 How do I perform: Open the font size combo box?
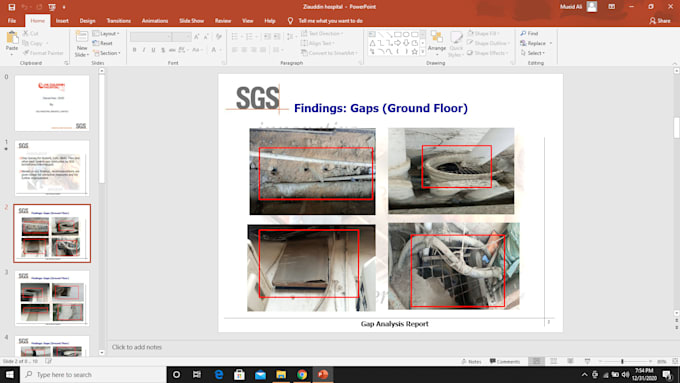181,37
